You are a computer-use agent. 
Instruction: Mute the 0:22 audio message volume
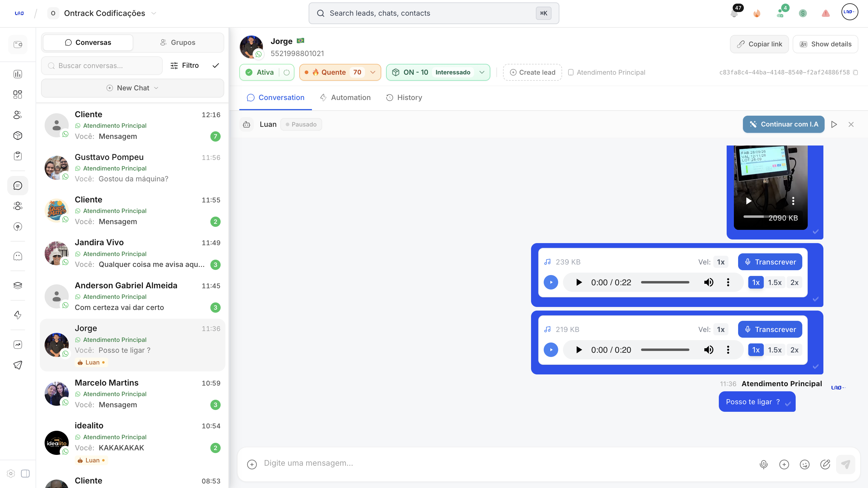[709, 283]
